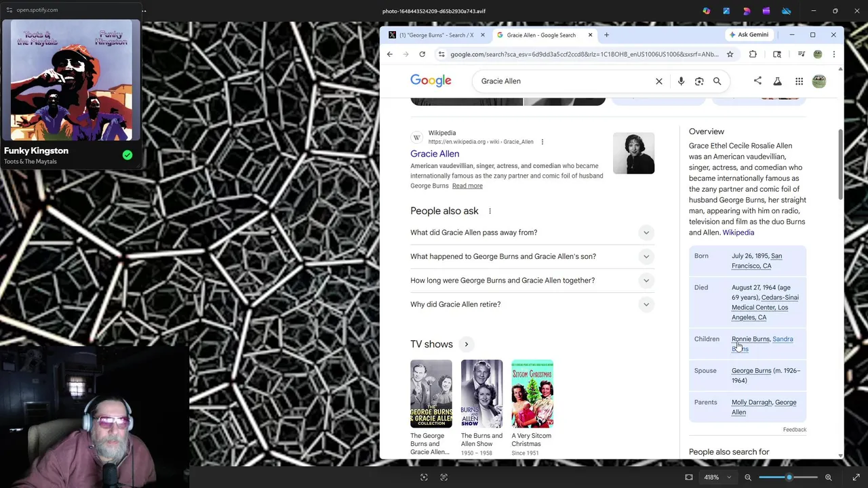Open the Wikipedia result three-dot options
This screenshot has height=488, width=868.
click(x=542, y=142)
